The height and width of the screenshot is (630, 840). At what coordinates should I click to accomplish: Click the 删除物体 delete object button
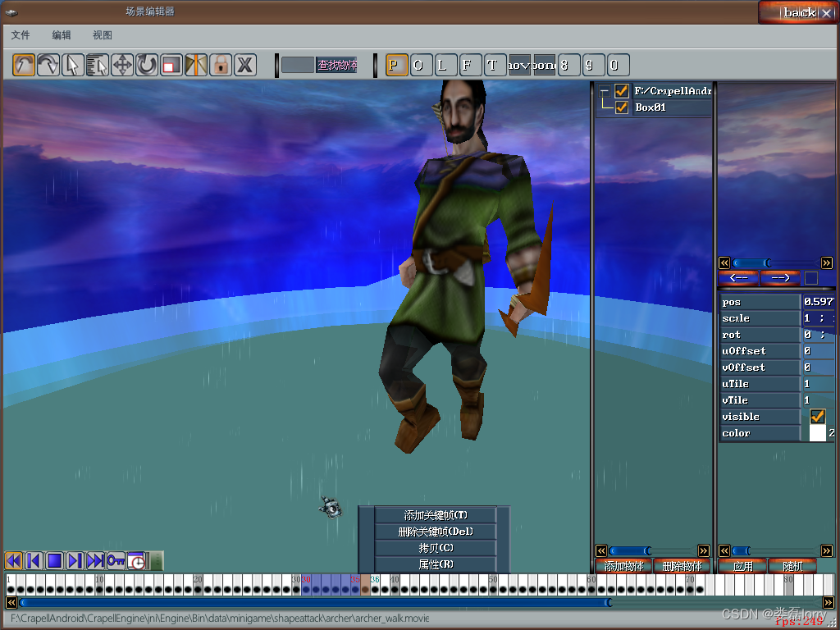coord(682,566)
